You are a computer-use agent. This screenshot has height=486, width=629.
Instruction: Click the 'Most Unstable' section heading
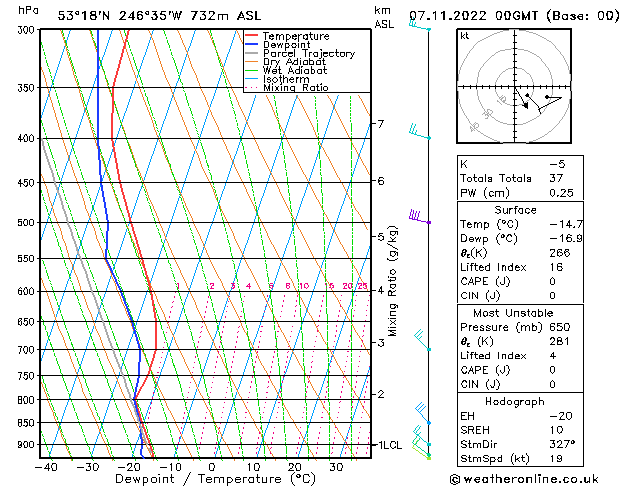(x=515, y=313)
